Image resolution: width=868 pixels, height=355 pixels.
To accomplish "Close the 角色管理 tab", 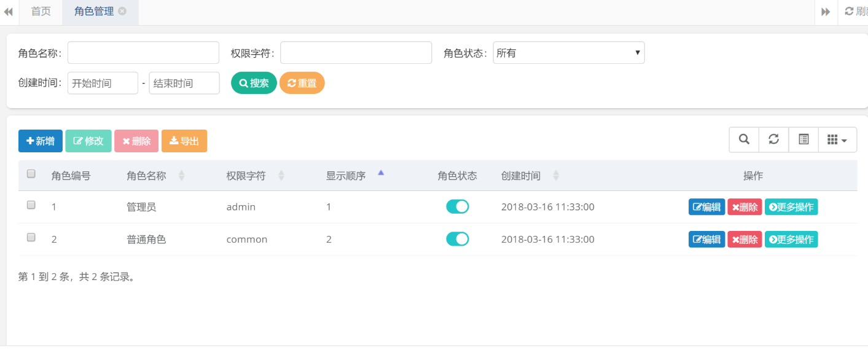I will click(122, 10).
